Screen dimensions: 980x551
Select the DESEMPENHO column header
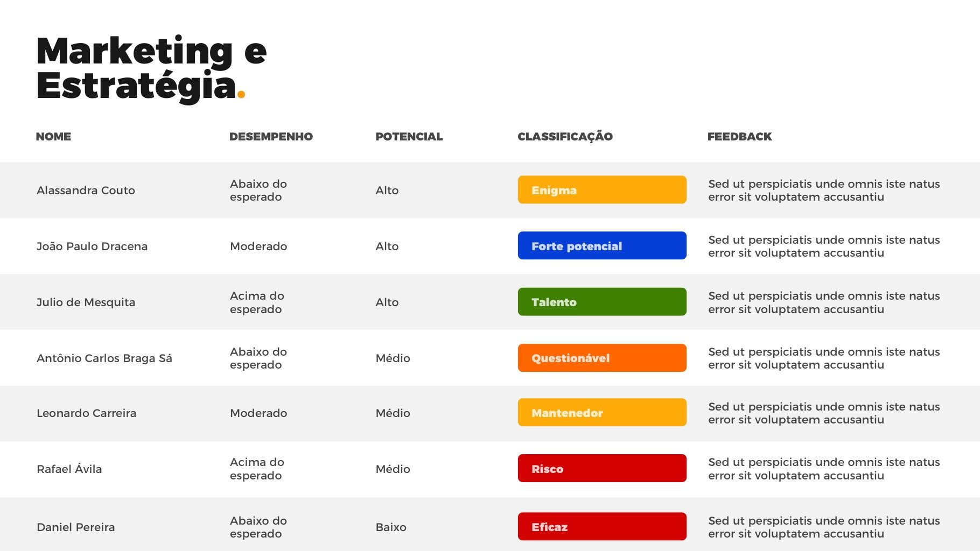click(x=271, y=137)
